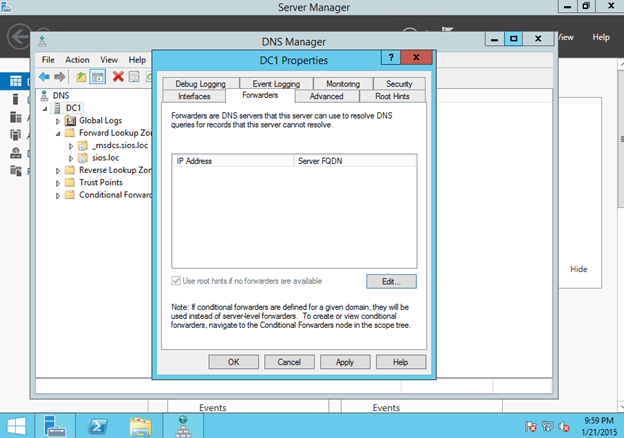Select the sios.loc zone in tree
The image size is (624, 438).
click(x=104, y=158)
